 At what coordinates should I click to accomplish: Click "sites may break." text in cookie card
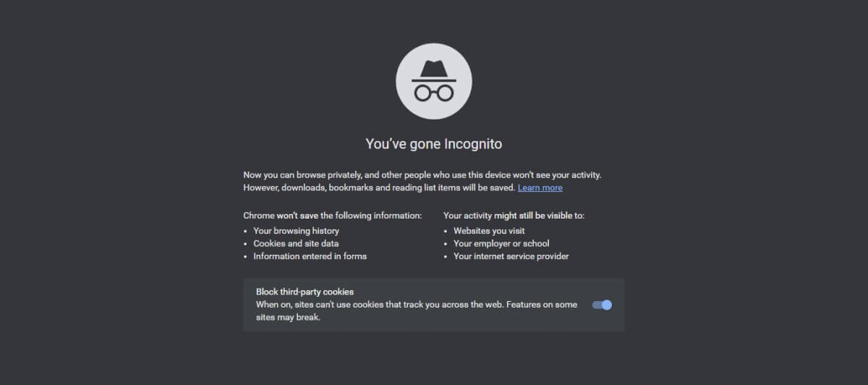(x=288, y=317)
